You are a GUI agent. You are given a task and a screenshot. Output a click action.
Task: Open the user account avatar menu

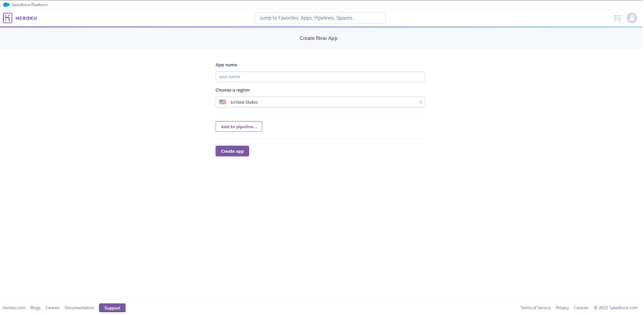pyautogui.click(x=632, y=18)
